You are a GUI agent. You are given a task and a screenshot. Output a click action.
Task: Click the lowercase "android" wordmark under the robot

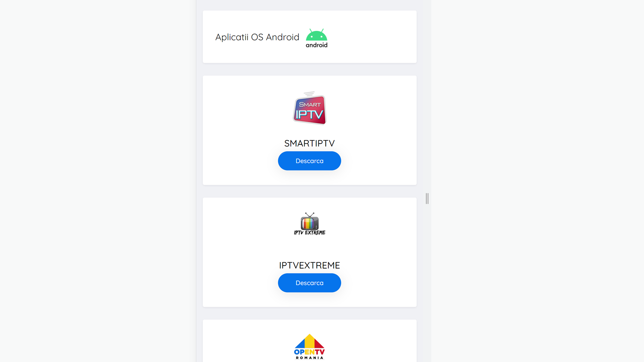316,45
